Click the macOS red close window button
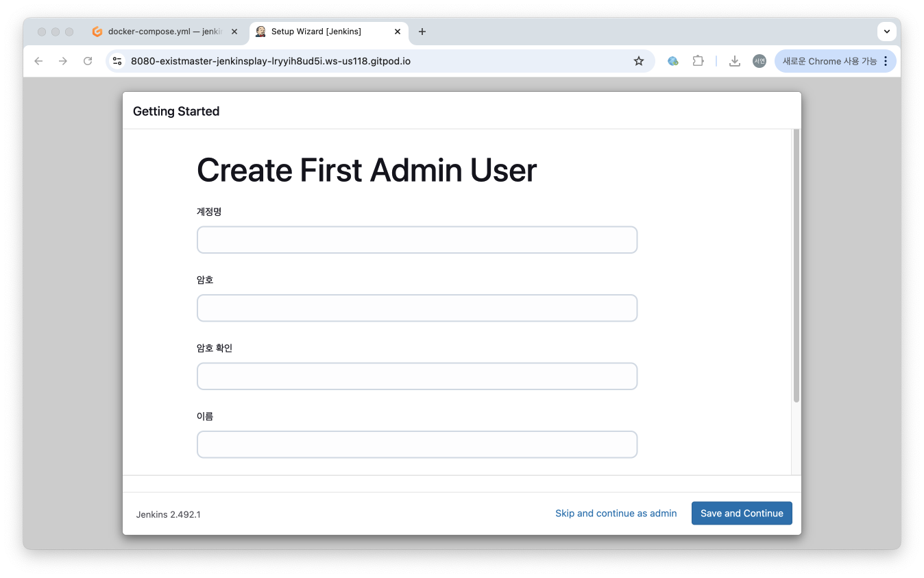The height and width of the screenshot is (578, 924). tap(42, 32)
